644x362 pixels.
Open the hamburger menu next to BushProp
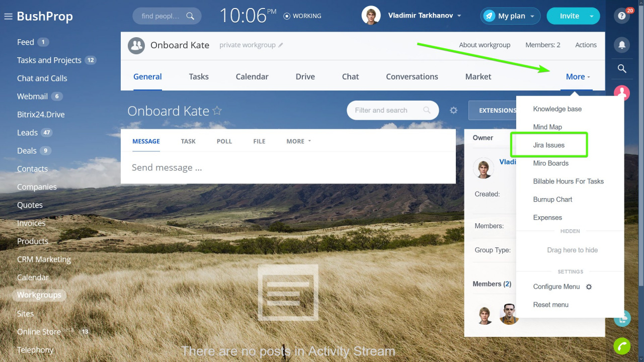8,17
